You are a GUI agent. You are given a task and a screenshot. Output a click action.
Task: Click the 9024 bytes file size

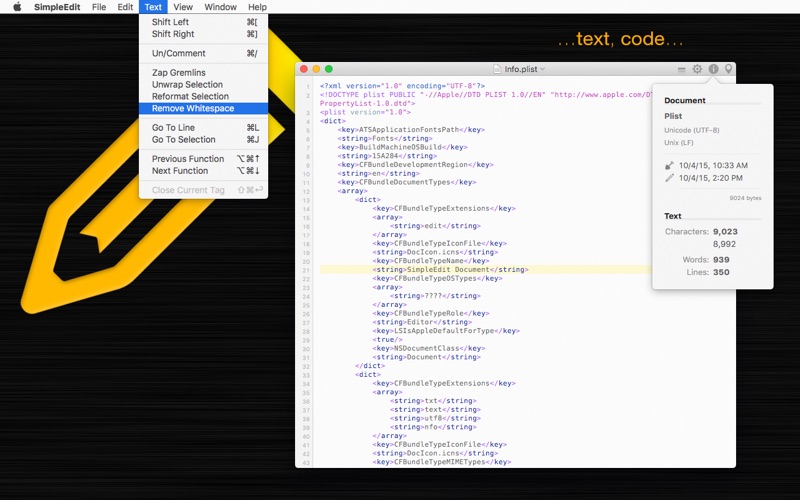coord(745,198)
